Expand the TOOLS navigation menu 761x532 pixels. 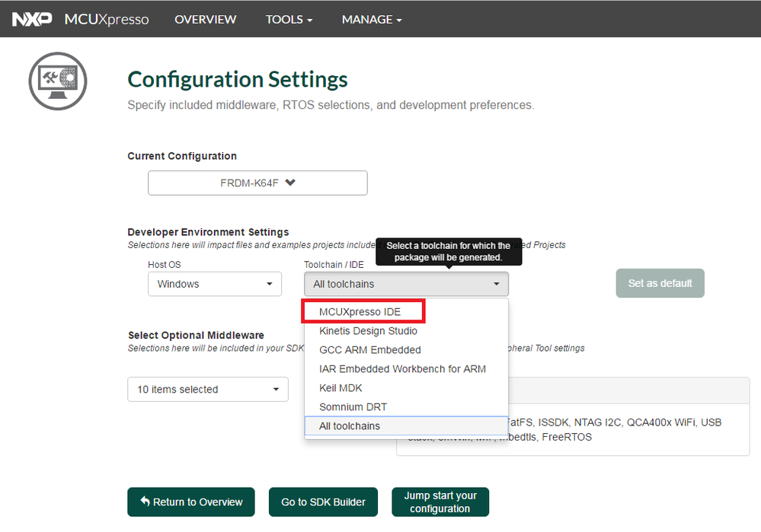point(289,19)
